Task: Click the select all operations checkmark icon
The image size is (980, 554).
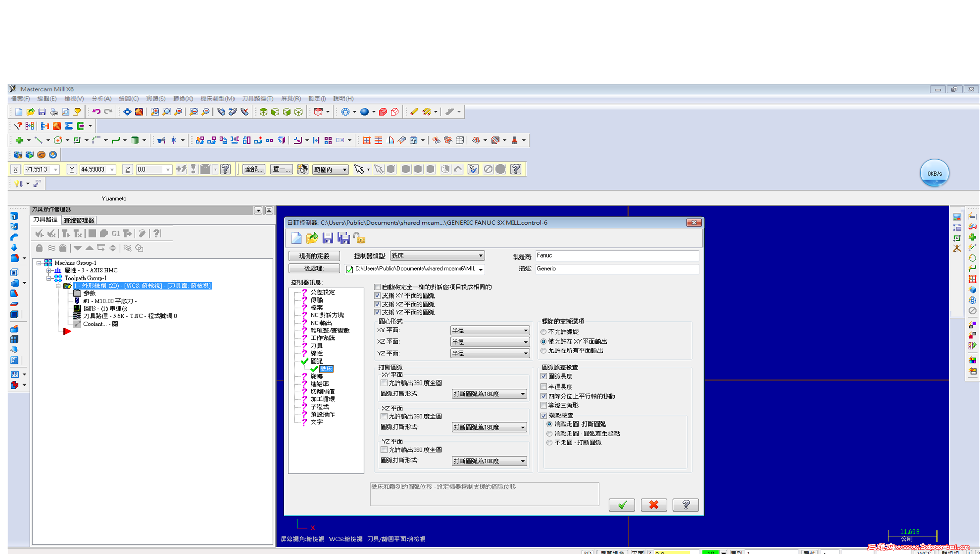Action: tap(39, 233)
